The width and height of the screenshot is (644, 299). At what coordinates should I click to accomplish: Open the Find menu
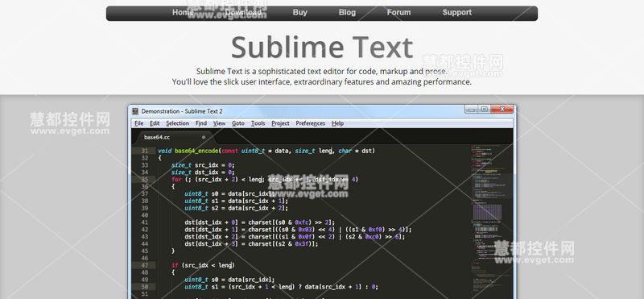[x=200, y=123]
